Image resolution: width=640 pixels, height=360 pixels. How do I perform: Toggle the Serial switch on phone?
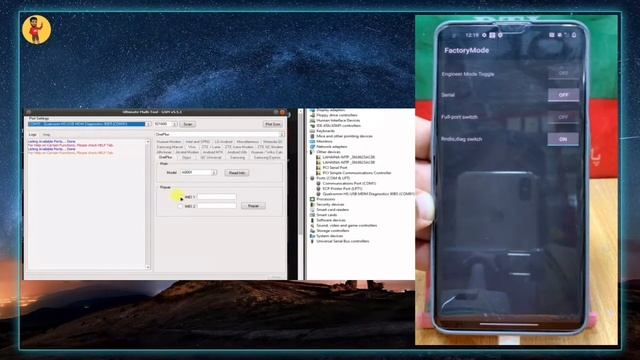click(x=563, y=95)
